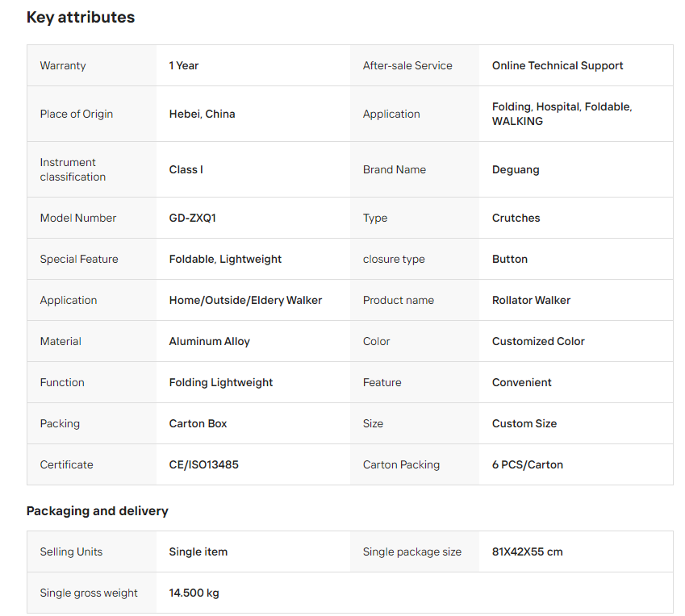Select the "Single item" selling units value

click(198, 551)
